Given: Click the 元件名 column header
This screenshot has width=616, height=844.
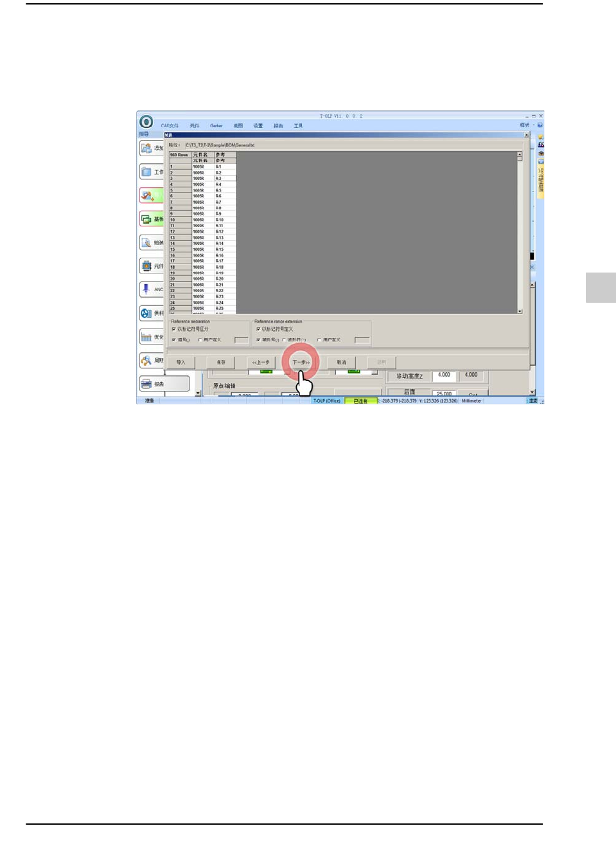Looking at the screenshot, I should click(203, 155).
